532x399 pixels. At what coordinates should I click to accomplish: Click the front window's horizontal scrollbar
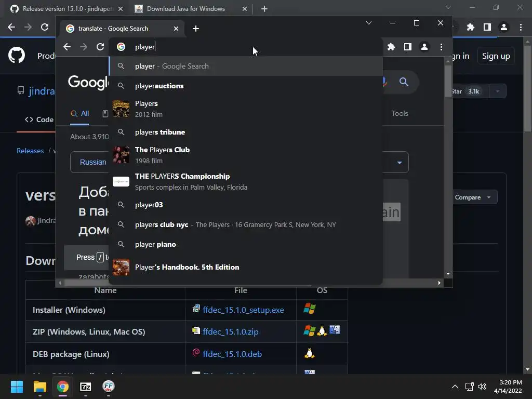(249, 283)
